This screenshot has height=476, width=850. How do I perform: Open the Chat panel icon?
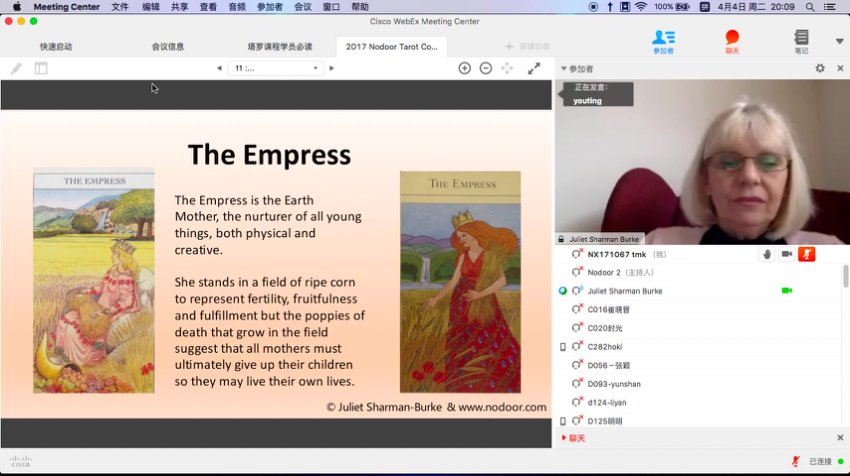coord(732,42)
